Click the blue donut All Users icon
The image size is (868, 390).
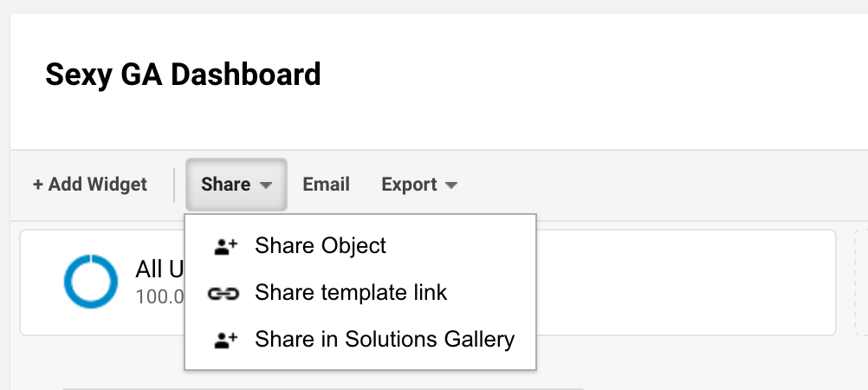[x=91, y=282]
